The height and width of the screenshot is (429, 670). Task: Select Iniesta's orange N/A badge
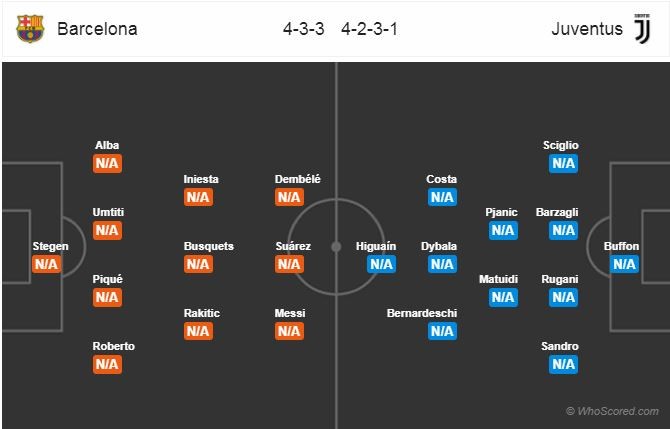(198, 197)
